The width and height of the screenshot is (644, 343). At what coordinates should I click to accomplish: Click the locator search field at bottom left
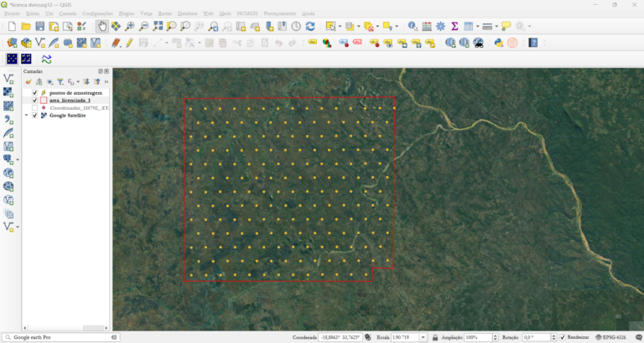click(60, 337)
